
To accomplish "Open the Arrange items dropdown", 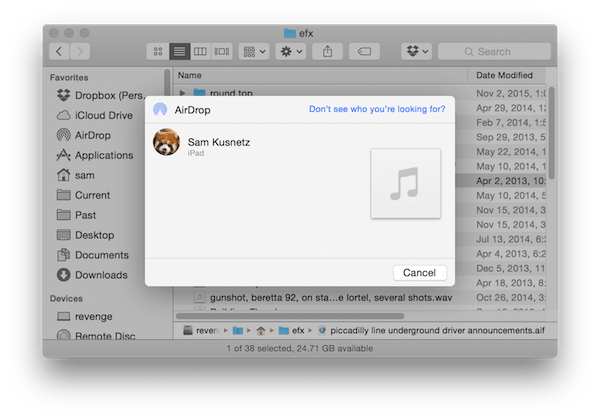I will [x=254, y=51].
